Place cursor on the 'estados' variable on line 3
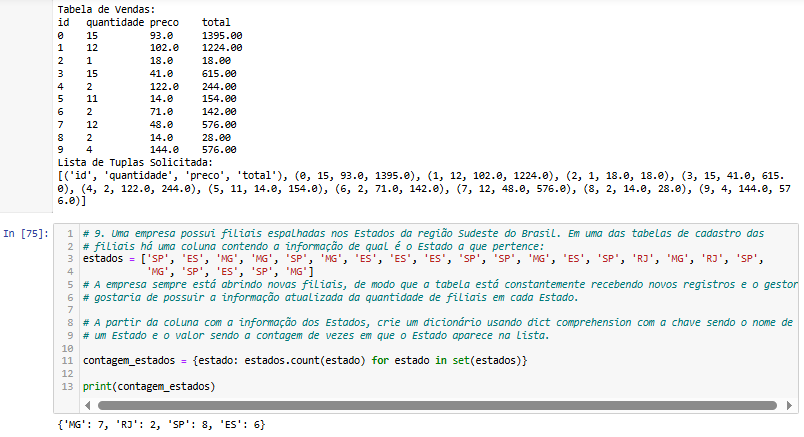The image size is (804, 437). [103, 259]
